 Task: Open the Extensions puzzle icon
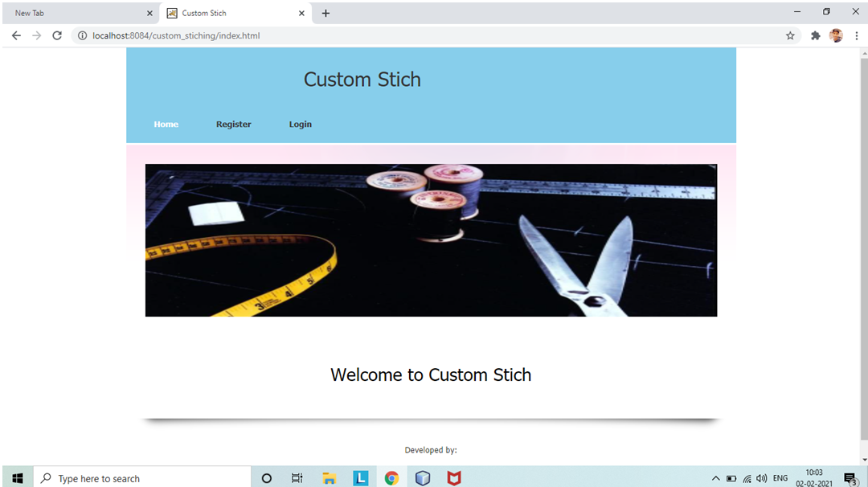coord(816,35)
